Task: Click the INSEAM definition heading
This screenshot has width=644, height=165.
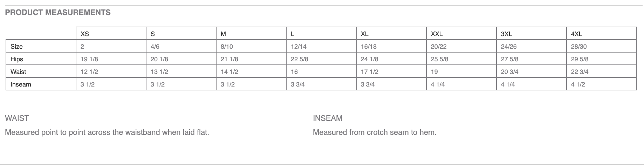Action: (328, 118)
